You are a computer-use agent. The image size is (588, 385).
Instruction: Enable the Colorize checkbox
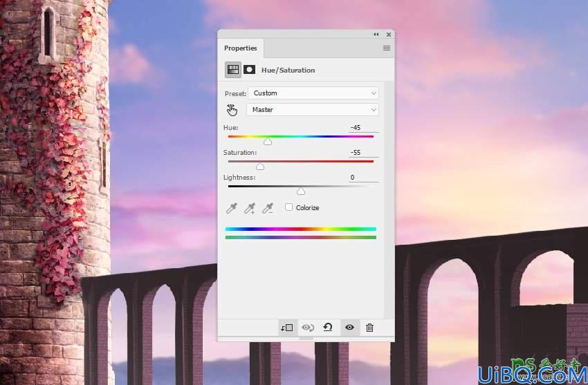click(288, 207)
